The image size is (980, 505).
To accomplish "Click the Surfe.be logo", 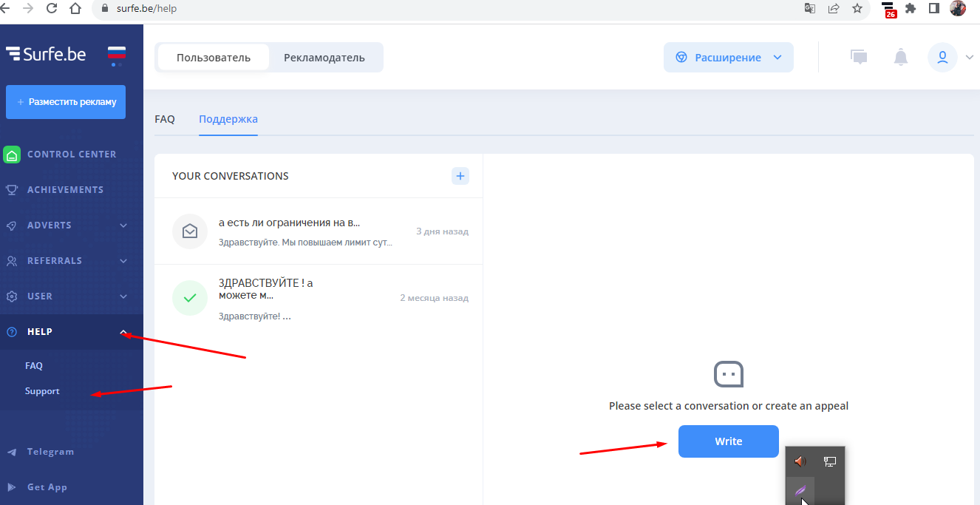I will (46, 53).
